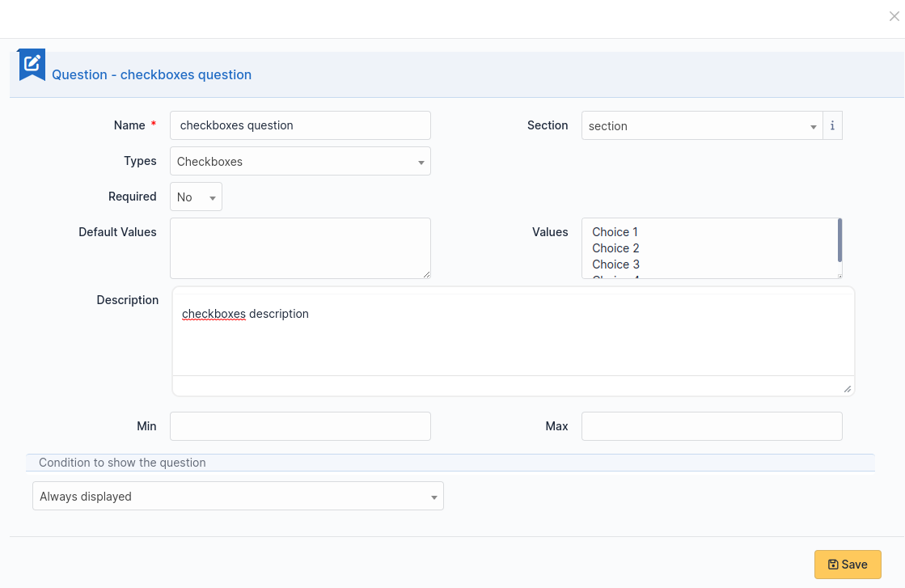Click the floppy disk icon on Save
The image size is (905, 588).
point(833,564)
